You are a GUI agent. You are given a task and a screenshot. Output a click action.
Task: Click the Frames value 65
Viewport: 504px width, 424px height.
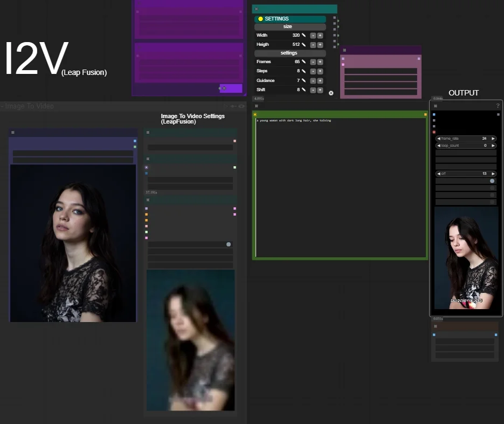tap(298, 61)
